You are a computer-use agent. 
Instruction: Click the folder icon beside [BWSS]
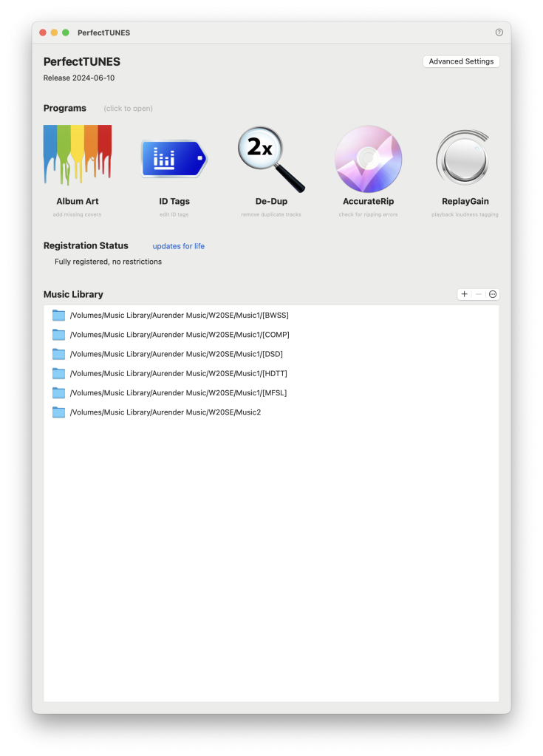click(59, 315)
